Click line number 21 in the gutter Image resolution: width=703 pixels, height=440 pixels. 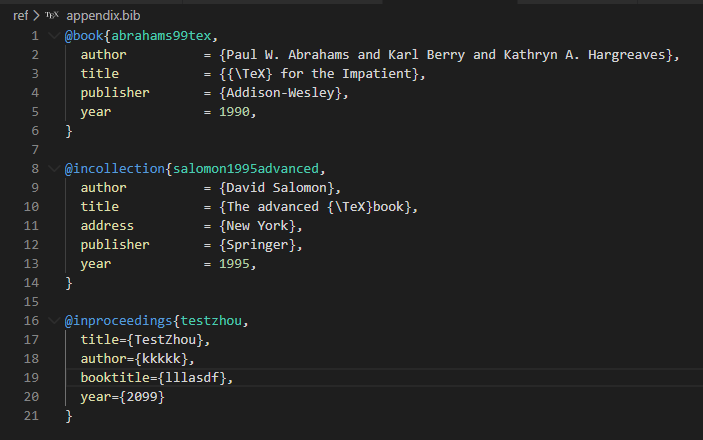tap(31, 416)
